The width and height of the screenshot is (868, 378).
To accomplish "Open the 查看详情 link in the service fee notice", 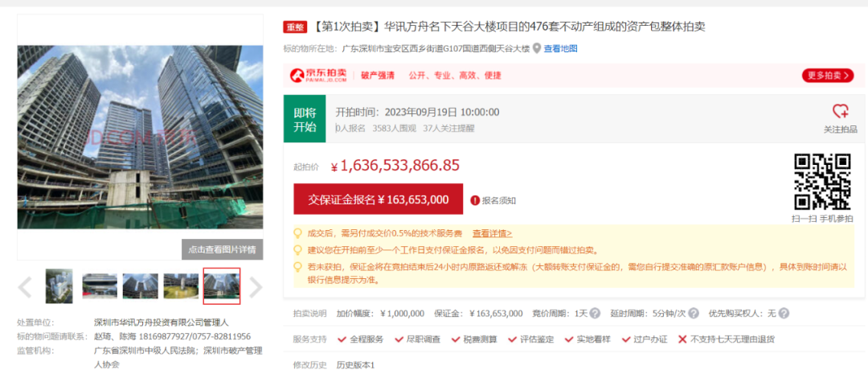I will coord(492,233).
